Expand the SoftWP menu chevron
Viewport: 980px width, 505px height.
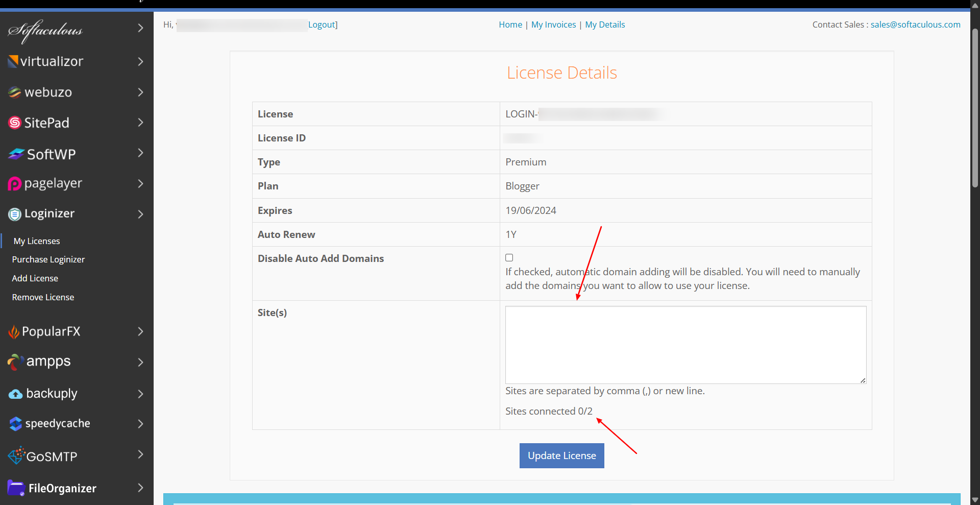coord(141,153)
